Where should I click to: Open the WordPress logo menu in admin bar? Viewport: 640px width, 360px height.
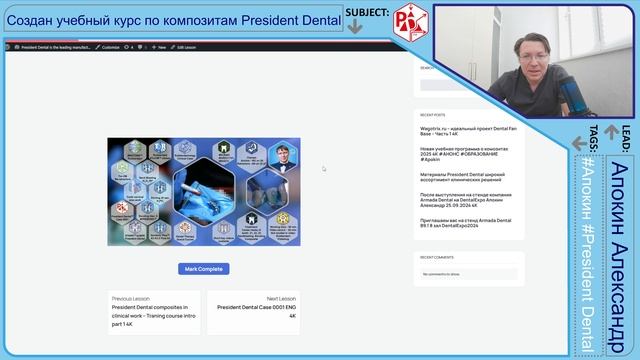(7, 47)
